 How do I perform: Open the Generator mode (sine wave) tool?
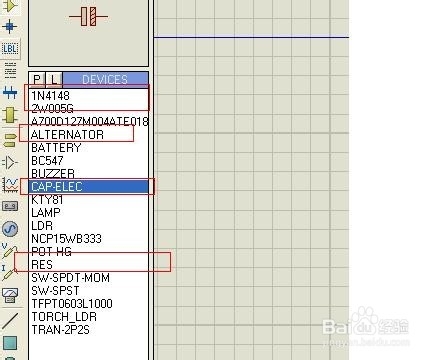click(x=10, y=229)
